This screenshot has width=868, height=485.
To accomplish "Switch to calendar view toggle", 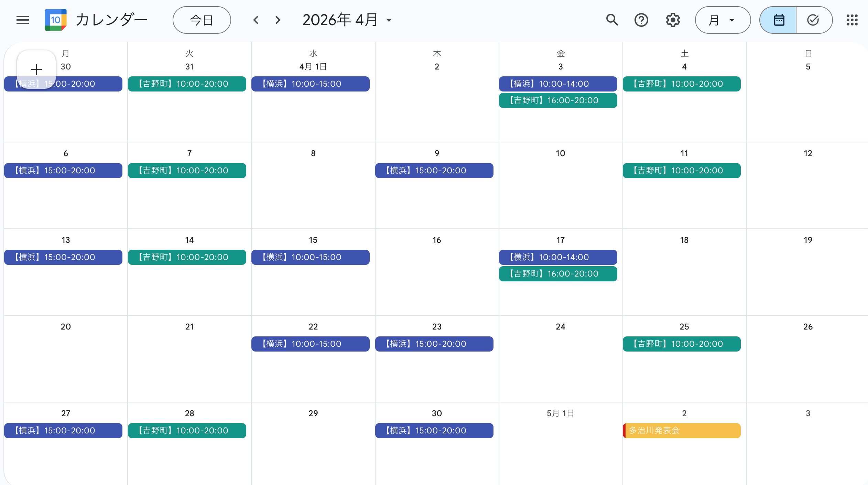I will point(779,20).
